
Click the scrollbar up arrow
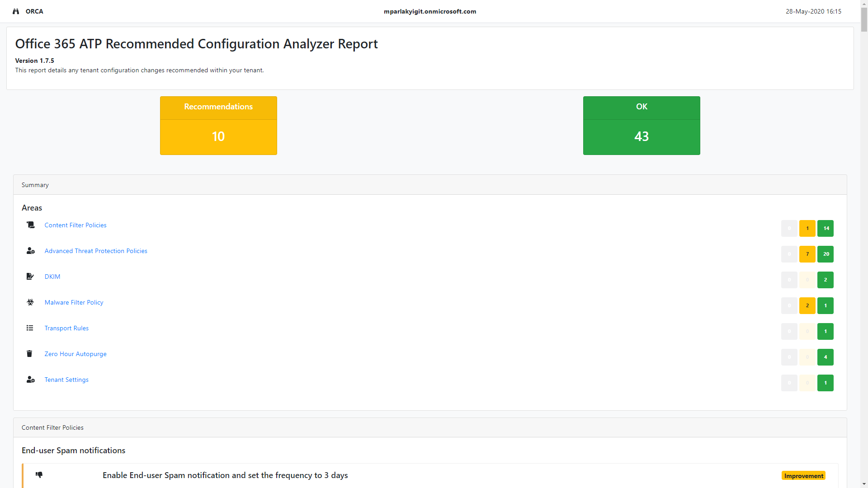pyautogui.click(x=864, y=4)
